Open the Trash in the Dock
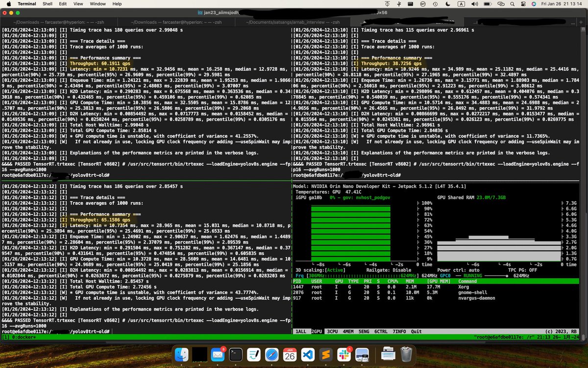Screen dimensions: 588x368 (x=406, y=353)
